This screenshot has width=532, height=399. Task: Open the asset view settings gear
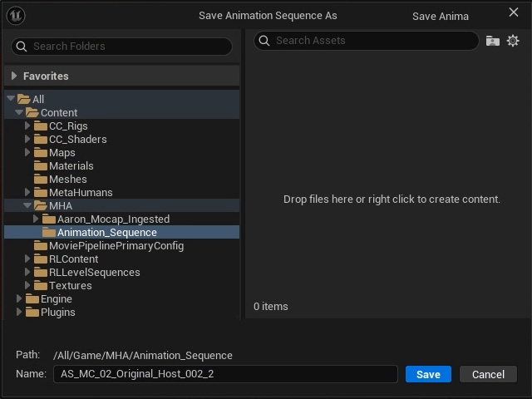click(513, 41)
